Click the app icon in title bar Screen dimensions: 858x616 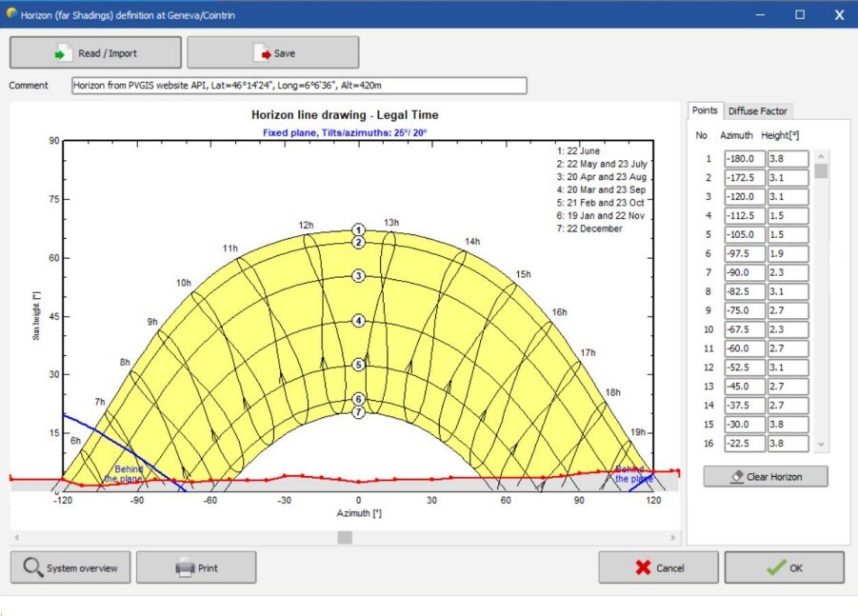pos(11,14)
